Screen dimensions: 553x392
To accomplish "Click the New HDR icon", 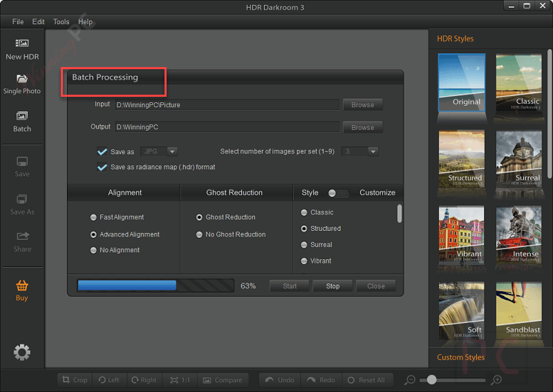I will pos(22,44).
